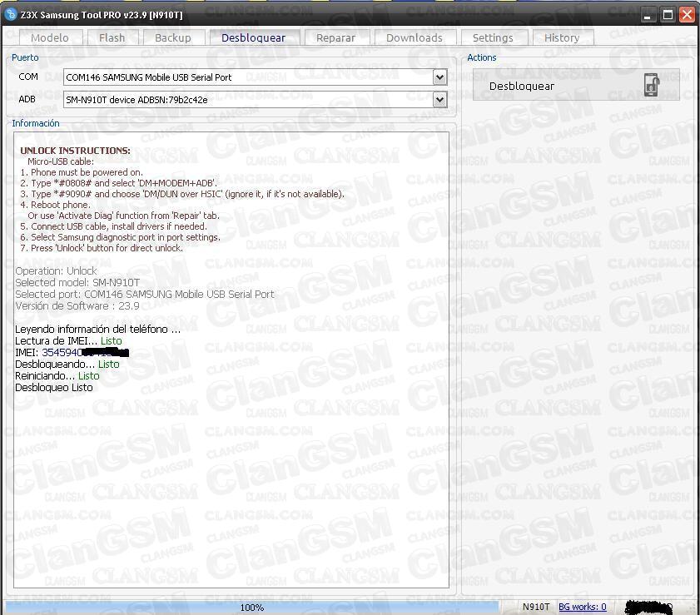This screenshot has width=700, height=615.
Task: View the History tab
Action: point(562,38)
